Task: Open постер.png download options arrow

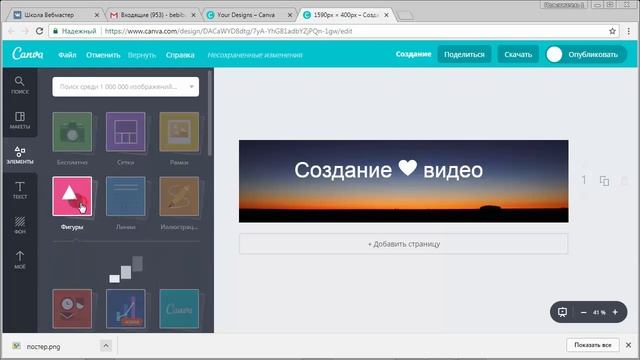Action: pyautogui.click(x=105, y=346)
